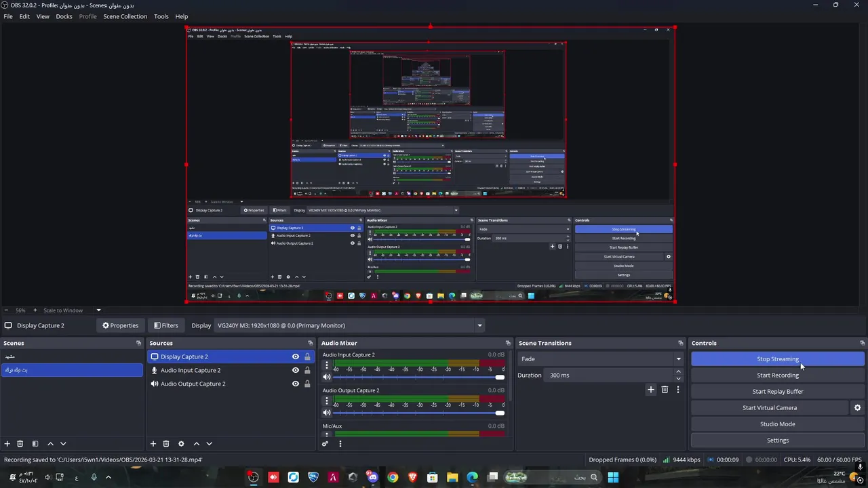Open source properties gear in Sources toolbar
Screen dimensions: 868x488
[181, 444]
